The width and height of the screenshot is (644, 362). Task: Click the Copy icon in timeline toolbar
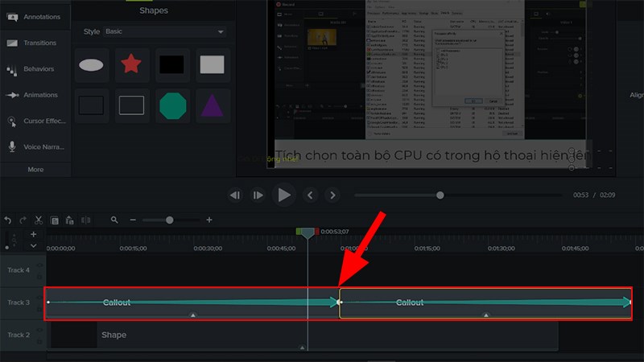click(x=54, y=220)
